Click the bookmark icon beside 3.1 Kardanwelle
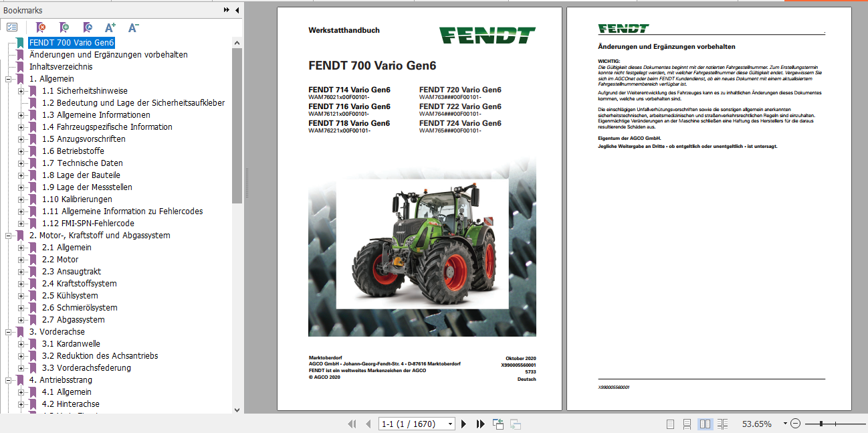 [x=33, y=344]
